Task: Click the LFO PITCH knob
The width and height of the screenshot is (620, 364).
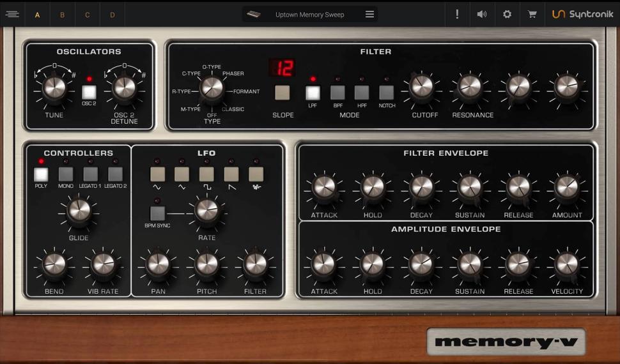Action: (206, 264)
